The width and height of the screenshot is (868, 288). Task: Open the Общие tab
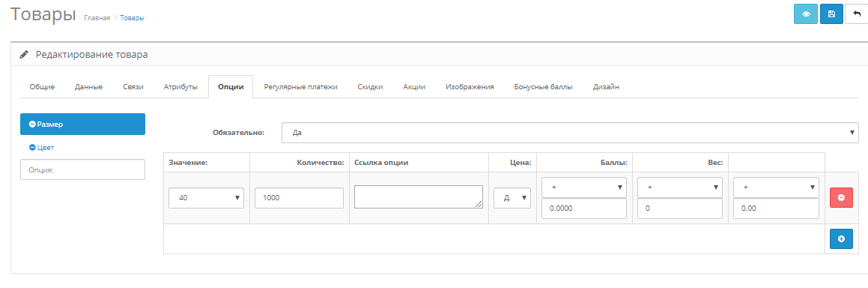[x=42, y=87]
